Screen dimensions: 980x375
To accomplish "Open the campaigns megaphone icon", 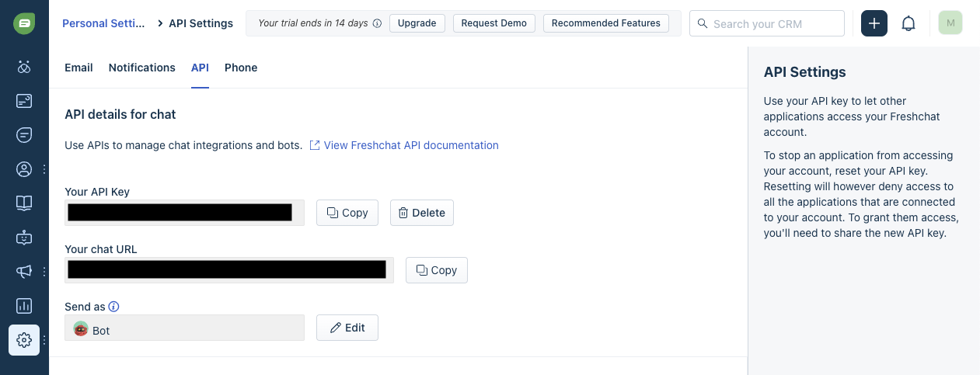I will [x=24, y=271].
